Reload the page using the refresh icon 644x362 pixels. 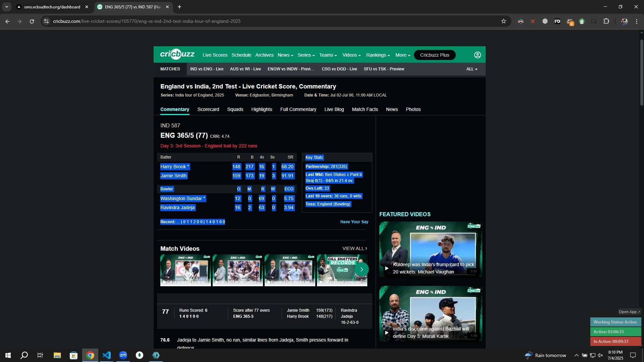pos(32,21)
